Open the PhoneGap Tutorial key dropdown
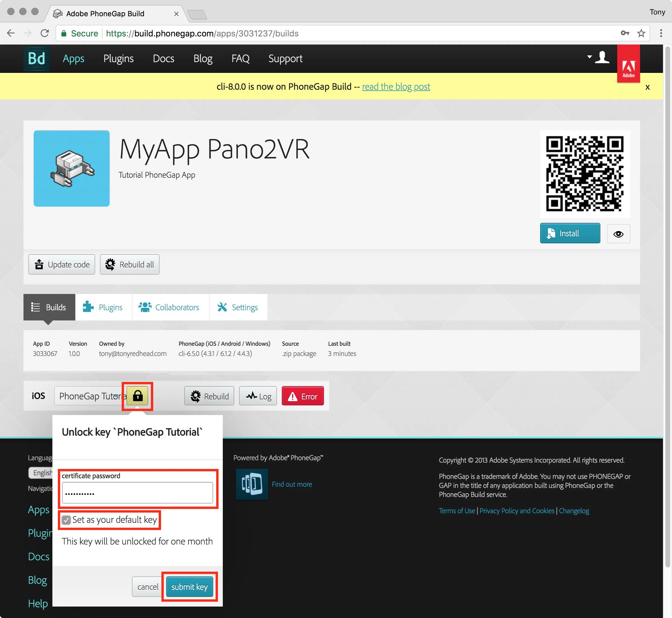The height and width of the screenshot is (618, 672). 90,396
